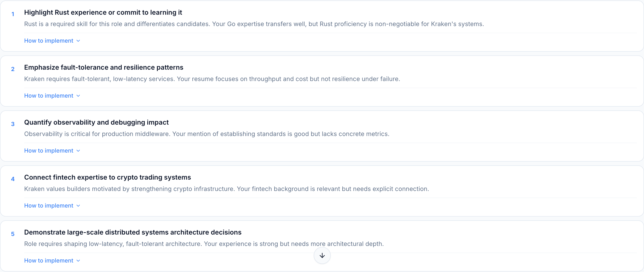The height and width of the screenshot is (272, 644).
Task: Click chevron under distributed systems recommendation
Action: pos(78,261)
